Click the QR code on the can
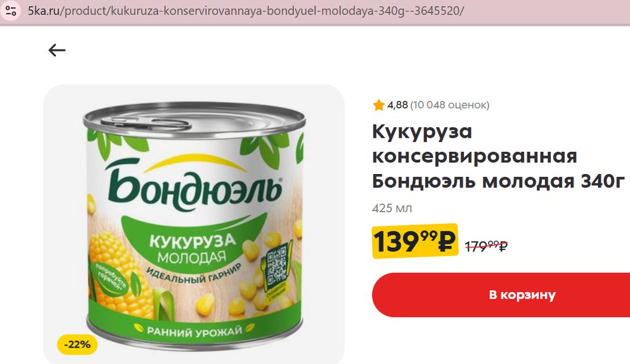The width and height of the screenshot is (630, 364). pos(277,266)
